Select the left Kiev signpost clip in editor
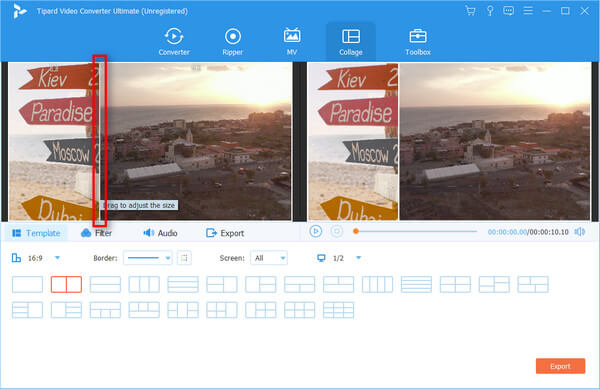The width and height of the screenshot is (600, 389). click(54, 142)
